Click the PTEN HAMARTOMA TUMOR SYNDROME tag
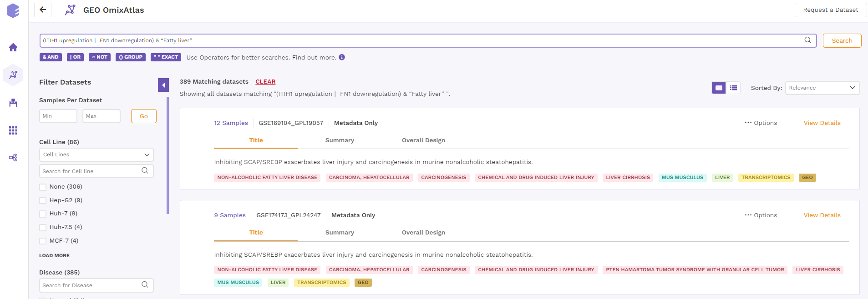Image resolution: width=868 pixels, height=299 pixels. click(x=695, y=270)
